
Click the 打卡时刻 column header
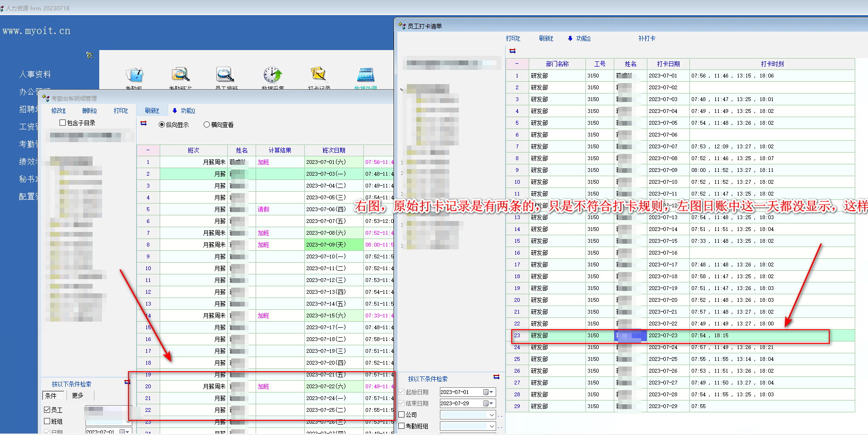click(x=772, y=64)
